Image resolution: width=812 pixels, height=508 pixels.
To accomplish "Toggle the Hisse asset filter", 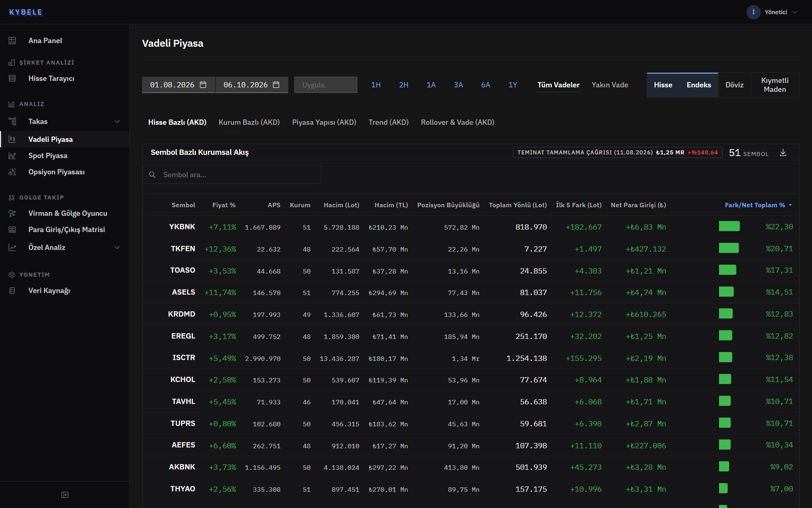I will 663,85.
